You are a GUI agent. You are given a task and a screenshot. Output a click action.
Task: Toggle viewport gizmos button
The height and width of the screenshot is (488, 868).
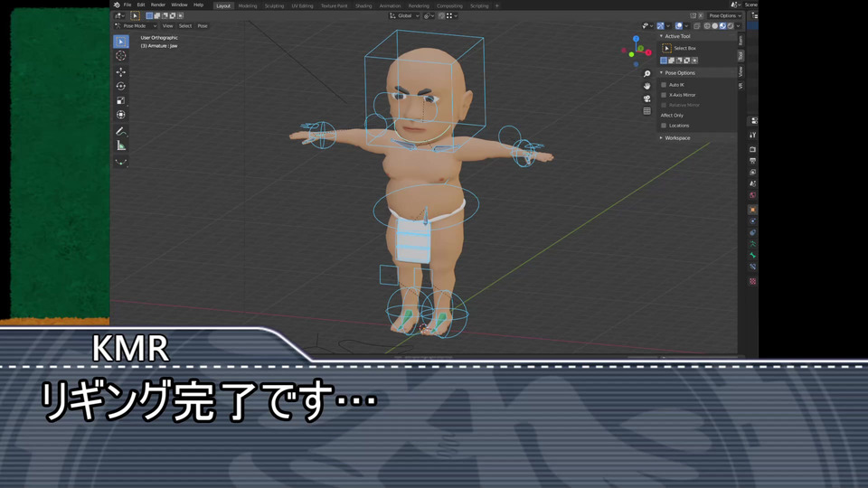(x=660, y=26)
